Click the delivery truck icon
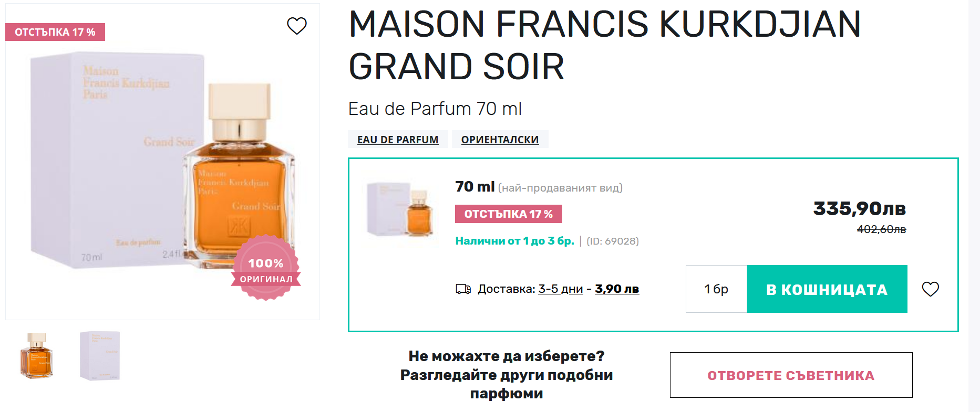This screenshot has height=412, width=980. [463, 289]
